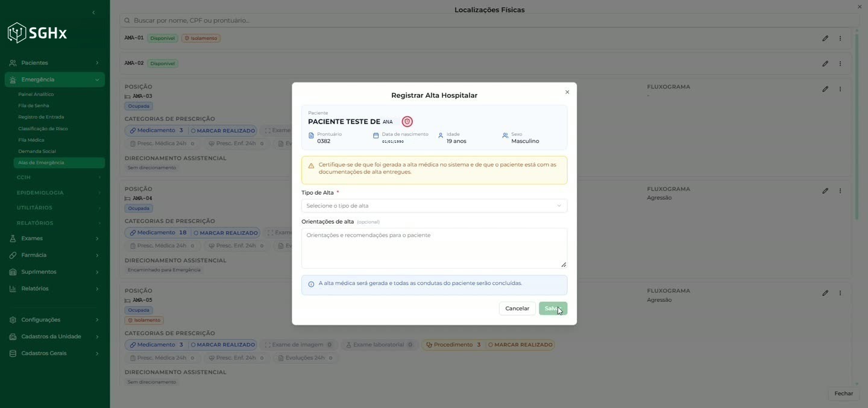Select Alas de Emergência in the sidebar
Screen dimensions: 868x408
(x=59, y=163)
